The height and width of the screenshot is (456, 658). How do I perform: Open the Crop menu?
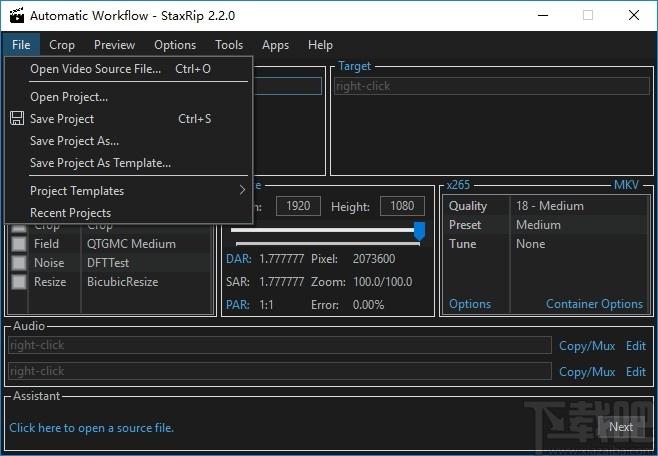62,44
